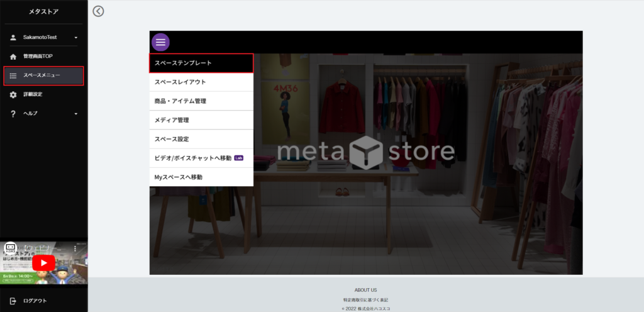Click the question mark help icon
The image size is (644, 312).
tap(13, 114)
